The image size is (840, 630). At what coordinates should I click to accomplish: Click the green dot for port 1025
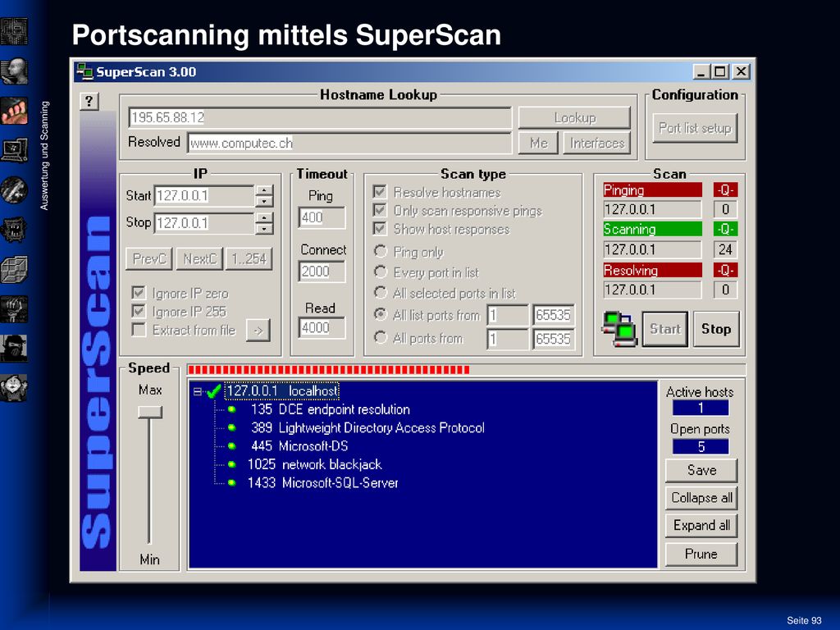(232, 464)
